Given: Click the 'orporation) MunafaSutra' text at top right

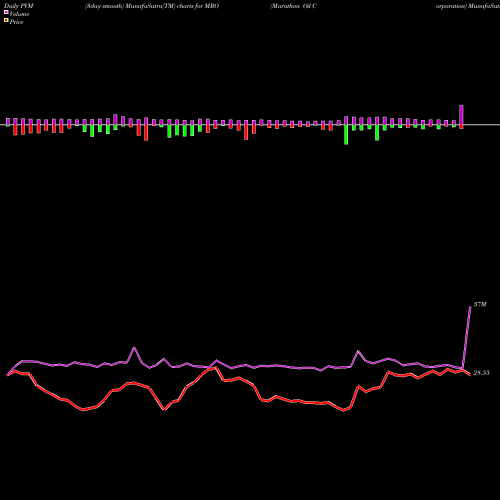Looking at the screenshot, I should (468, 6).
